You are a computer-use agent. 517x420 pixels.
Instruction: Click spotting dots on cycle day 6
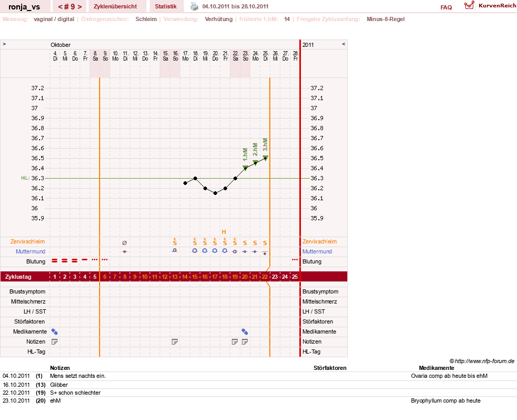coord(104,260)
